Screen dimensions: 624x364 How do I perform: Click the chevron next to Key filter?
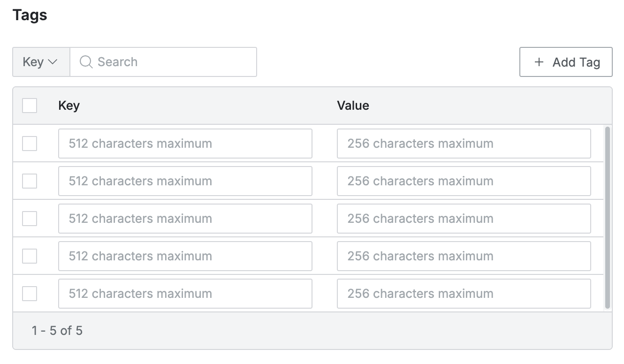pos(53,62)
